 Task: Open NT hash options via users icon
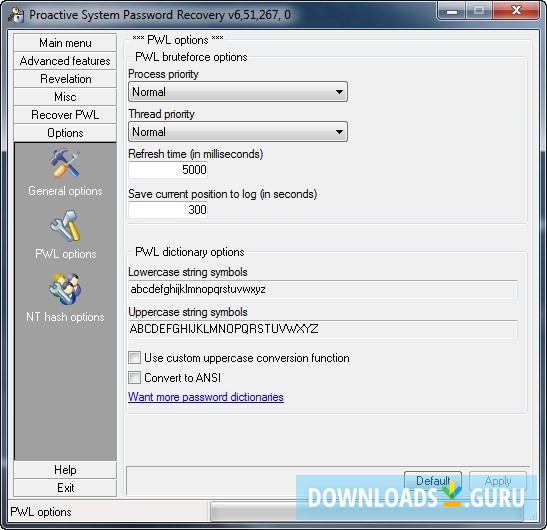click(65, 289)
